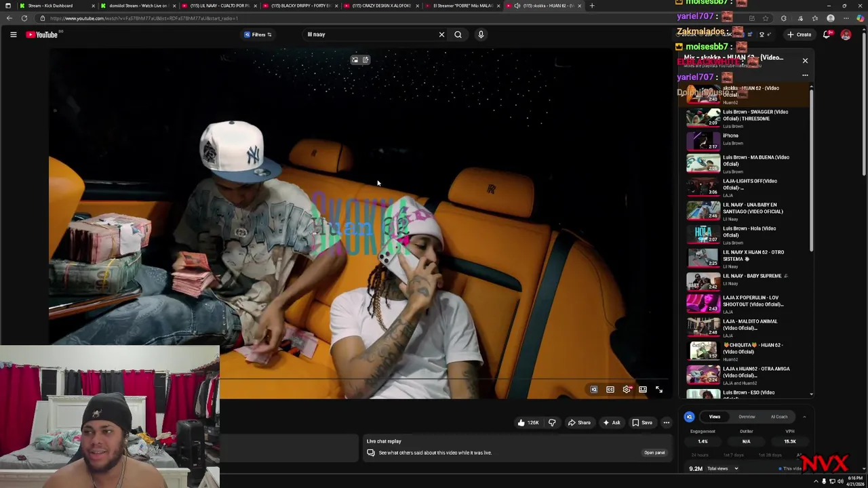This screenshot has height=488, width=868.
Task: Switch to Kick Dashboard browser tab
Action: click(56, 5)
